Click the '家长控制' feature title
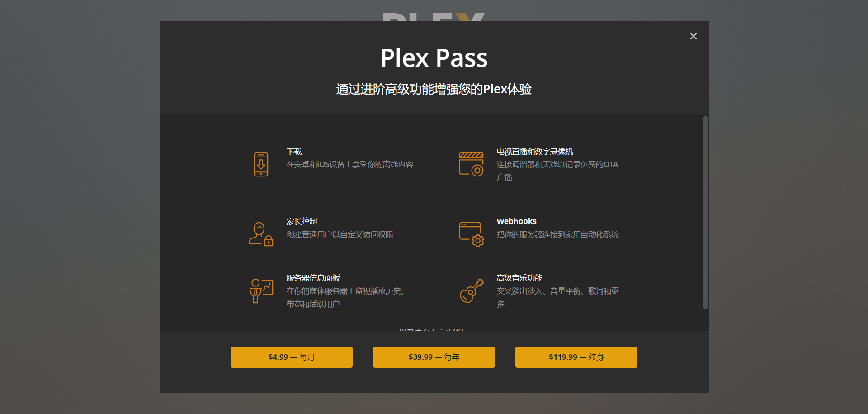 (x=302, y=221)
